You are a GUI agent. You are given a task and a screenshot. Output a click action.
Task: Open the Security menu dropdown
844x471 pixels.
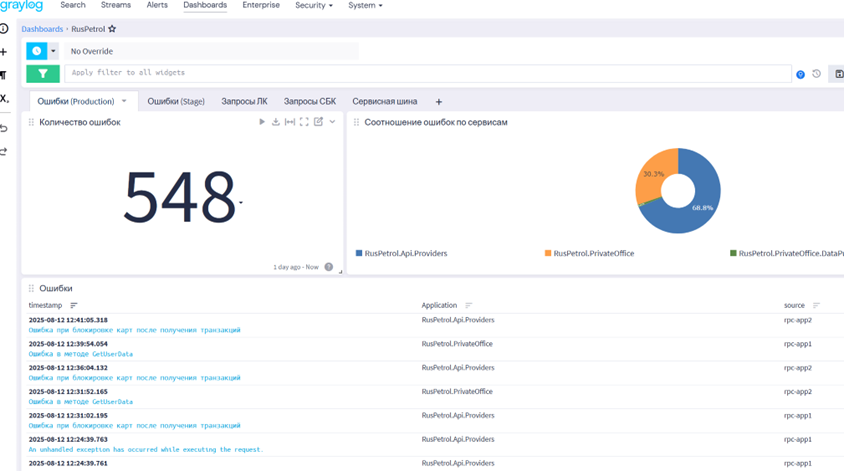click(x=314, y=5)
